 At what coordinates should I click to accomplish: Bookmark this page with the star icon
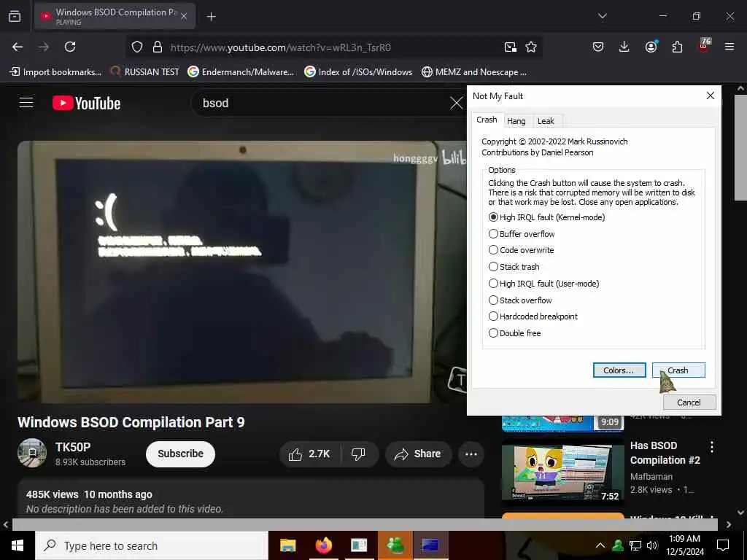coord(531,47)
